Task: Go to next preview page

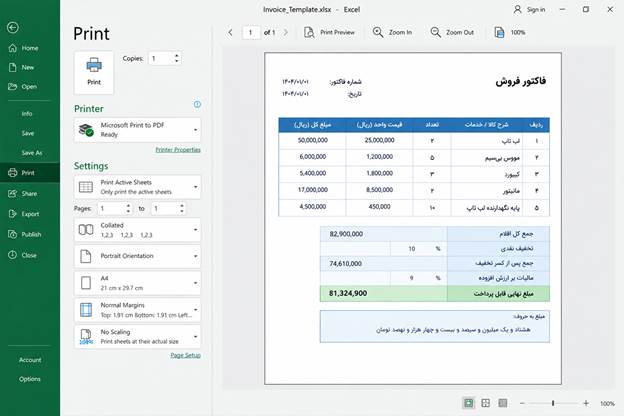Action: (285, 33)
